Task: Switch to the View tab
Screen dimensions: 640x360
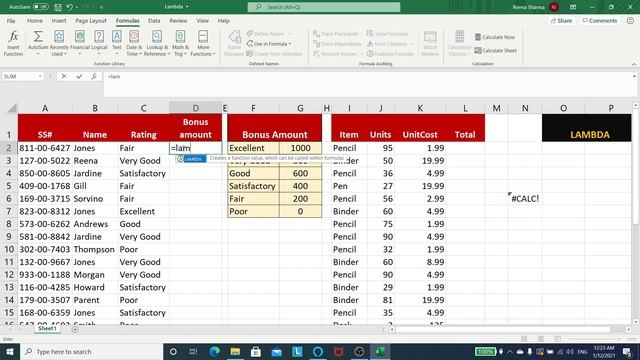Action: (x=202, y=20)
